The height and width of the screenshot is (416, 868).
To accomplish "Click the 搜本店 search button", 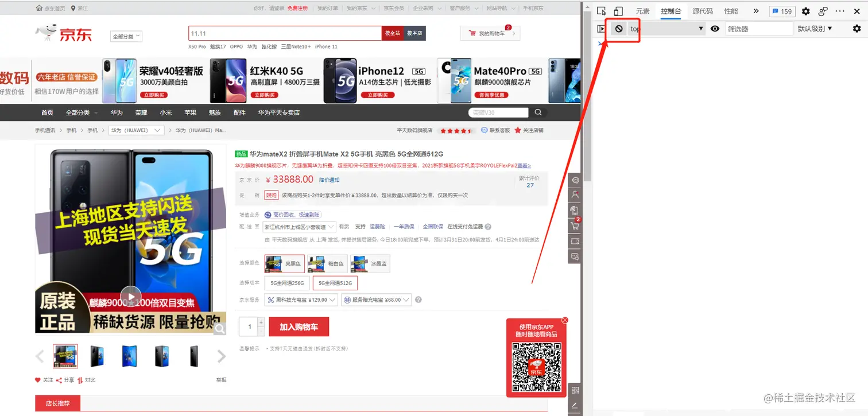I will click(414, 33).
